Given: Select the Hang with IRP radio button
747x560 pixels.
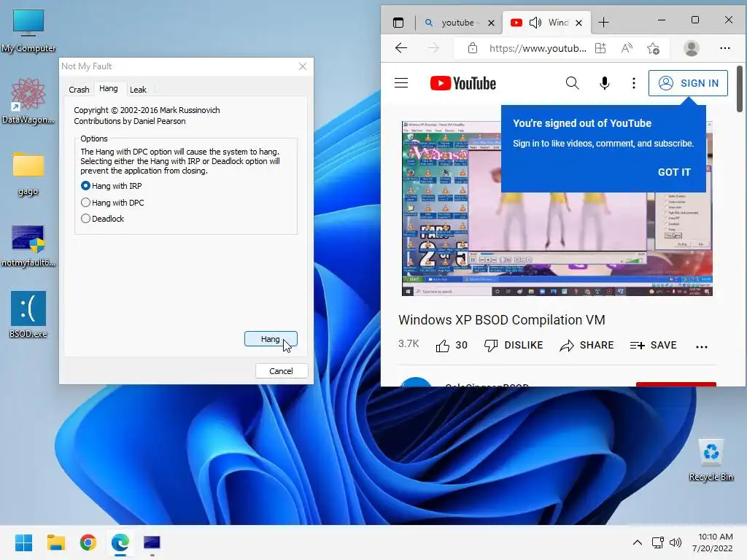Looking at the screenshot, I should (x=86, y=186).
